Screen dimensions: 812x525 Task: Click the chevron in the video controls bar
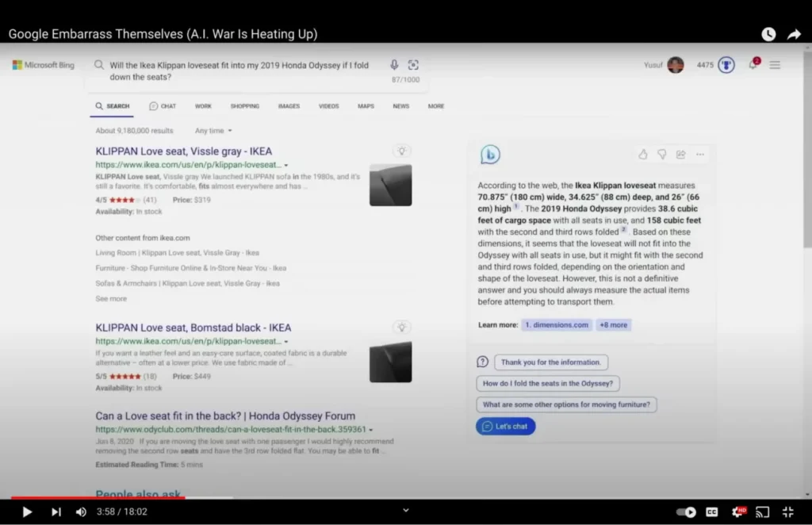406,511
